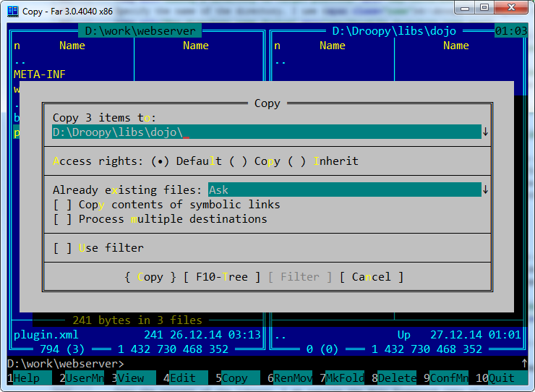Click 6RenMov in the key bar
535x392 pixels.
(289, 378)
